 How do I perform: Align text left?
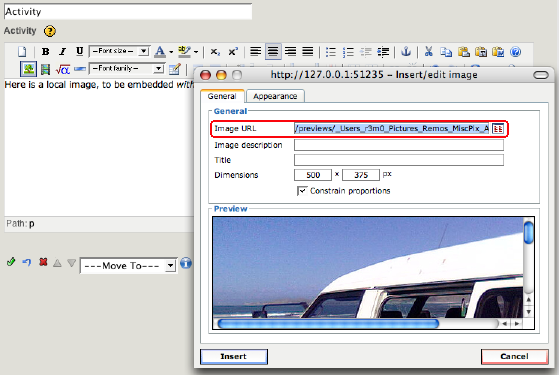[255, 52]
